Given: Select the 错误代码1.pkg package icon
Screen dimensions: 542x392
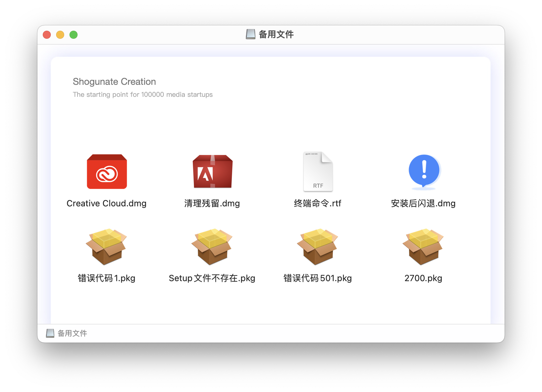Looking at the screenshot, I should tap(106, 247).
